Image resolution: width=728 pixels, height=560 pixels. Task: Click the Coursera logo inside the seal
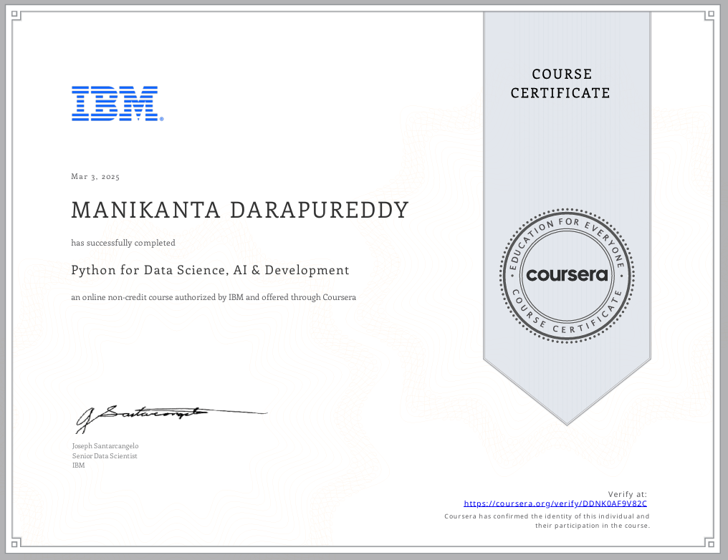click(567, 274)
